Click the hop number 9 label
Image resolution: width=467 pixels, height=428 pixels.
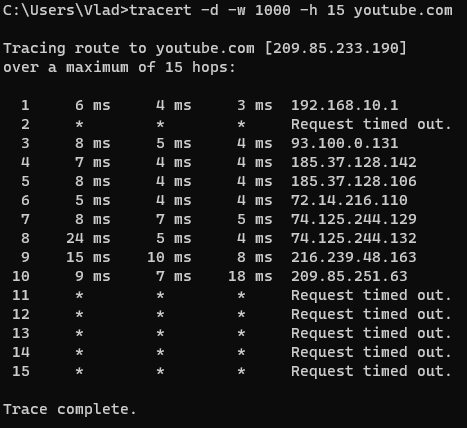pyautogui.click(x=25, y=257)
